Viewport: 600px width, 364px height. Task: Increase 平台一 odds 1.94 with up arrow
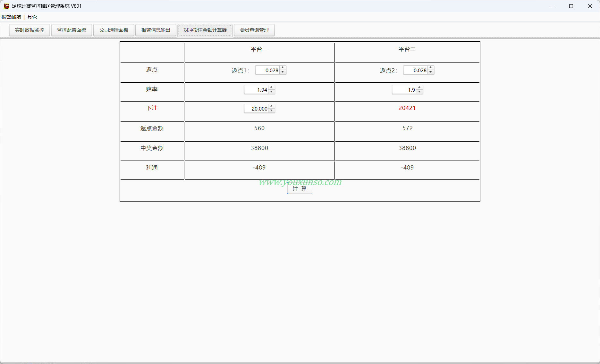(x=272, y=87)
